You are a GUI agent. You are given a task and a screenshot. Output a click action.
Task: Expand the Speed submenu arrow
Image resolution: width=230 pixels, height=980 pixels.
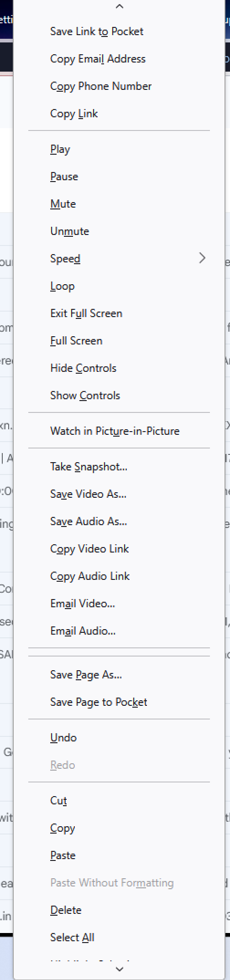coord(202,259)
